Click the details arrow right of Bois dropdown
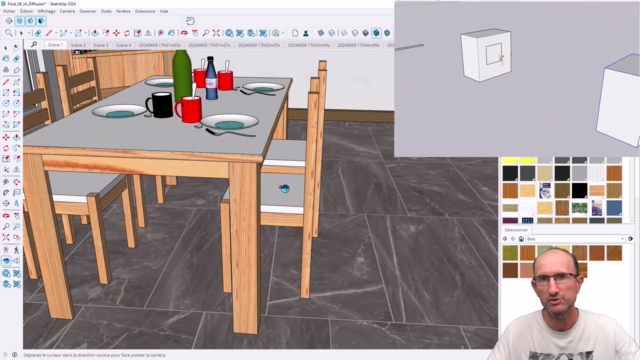640x360 pixels. pyautogui.click(x=630, y=239)
